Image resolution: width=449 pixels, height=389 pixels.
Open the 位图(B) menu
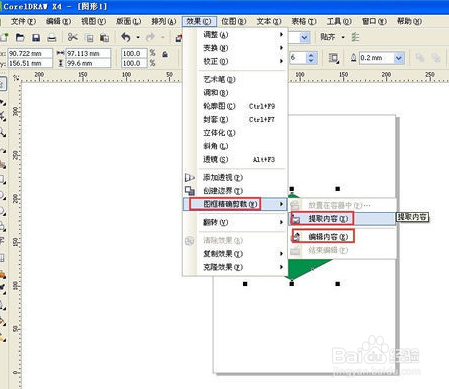tap(234, 21)
